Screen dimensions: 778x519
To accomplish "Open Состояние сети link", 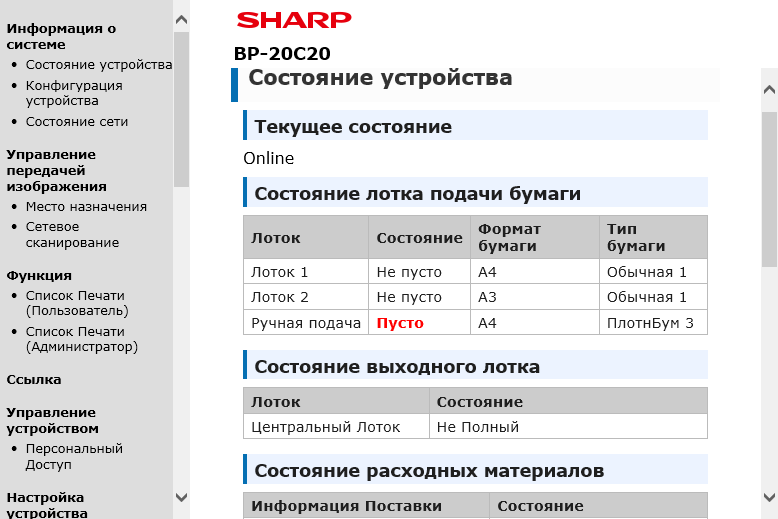I will (x=77, y=122).
